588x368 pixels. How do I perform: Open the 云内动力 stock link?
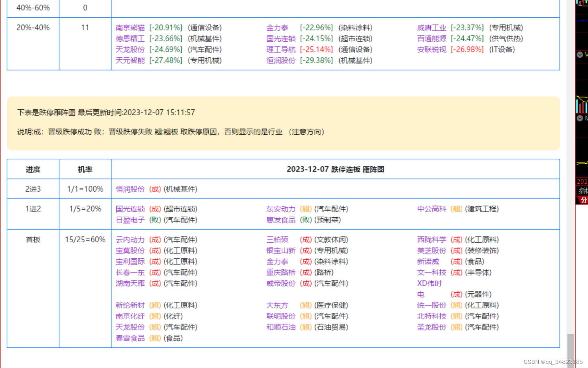coord(130,240)
